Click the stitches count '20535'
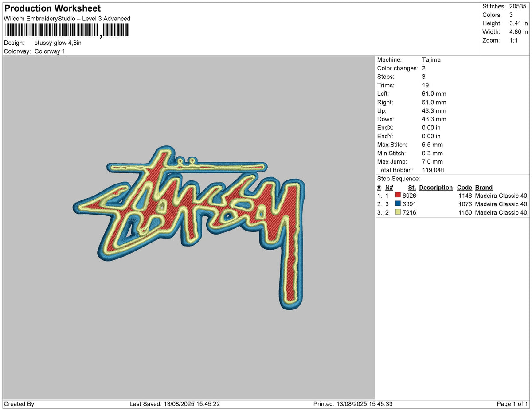 519,7
